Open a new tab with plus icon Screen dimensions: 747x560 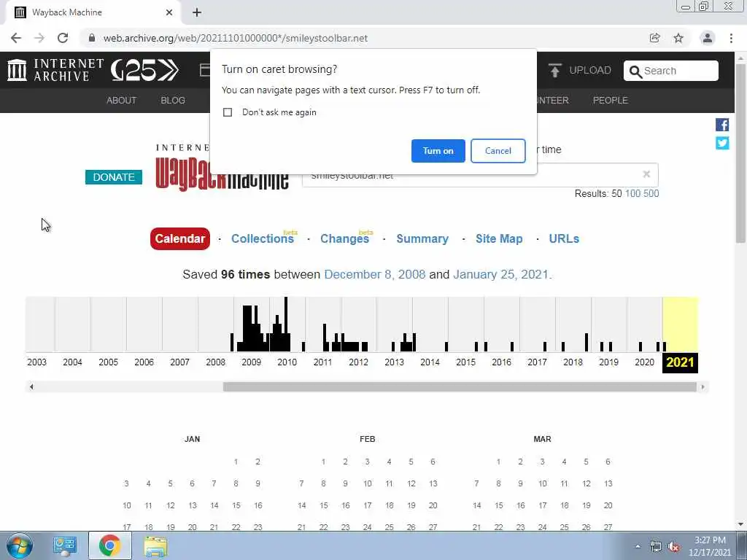pyautogui.click(x=197, y=12)
